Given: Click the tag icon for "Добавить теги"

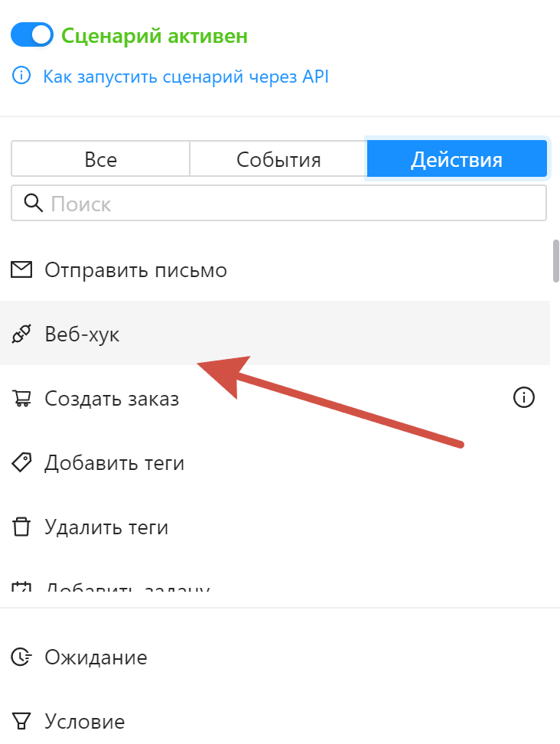Looking at the screenshot, I should pyautogui.click(x=21, y=462).
